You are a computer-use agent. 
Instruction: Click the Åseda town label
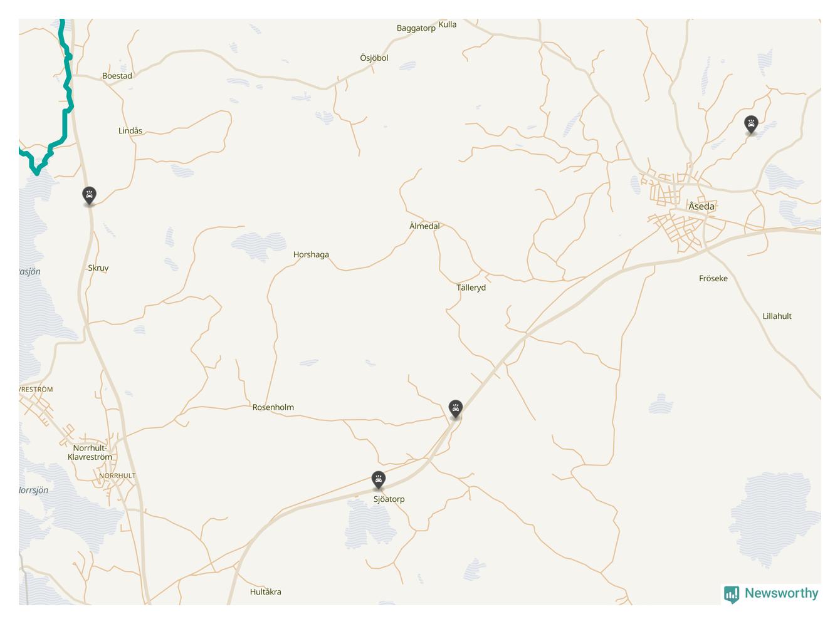[x=701, y=206]
